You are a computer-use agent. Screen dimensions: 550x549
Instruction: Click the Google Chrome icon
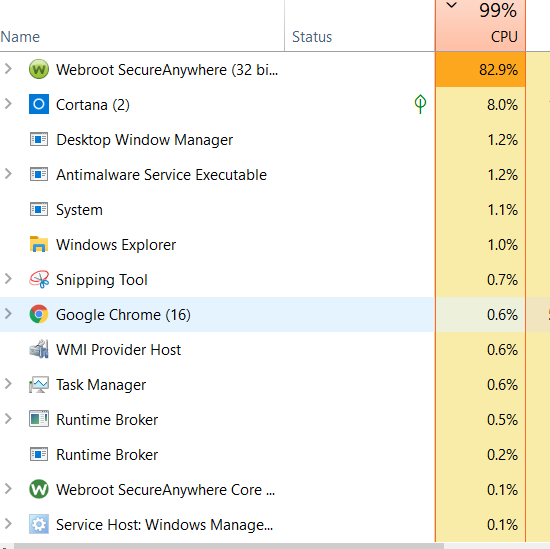39,314
